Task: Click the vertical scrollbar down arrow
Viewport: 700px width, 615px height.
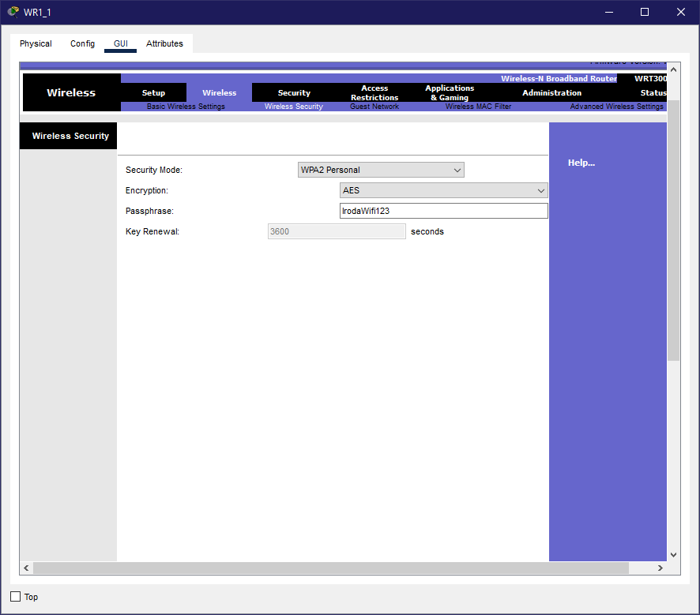Action: coord(673,555)
